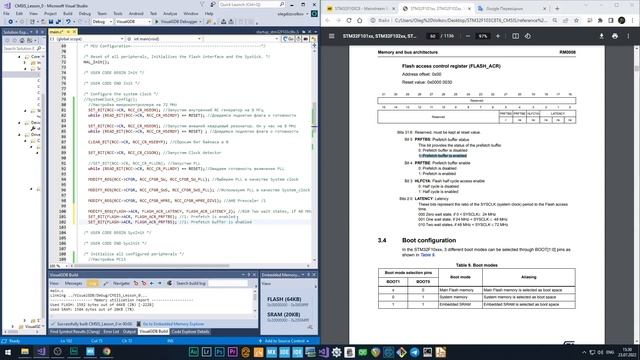Click the clear build log icon in VisualGDB Build
Screen dimensions: 640x360
click(106, 283)
